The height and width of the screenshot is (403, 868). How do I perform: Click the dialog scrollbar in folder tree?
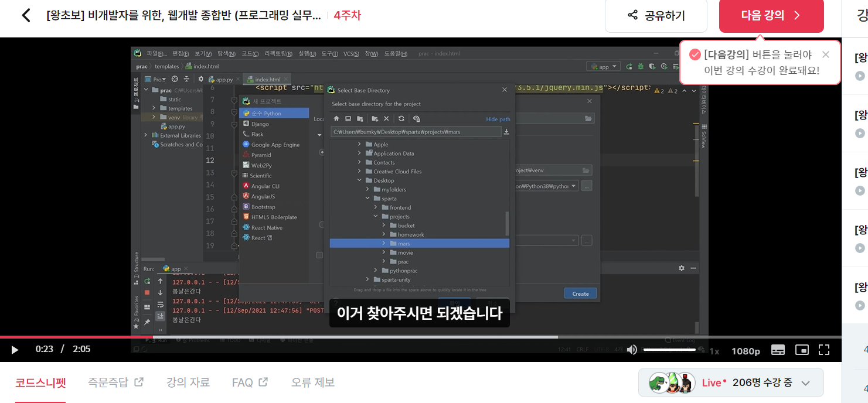coord(507,223)
